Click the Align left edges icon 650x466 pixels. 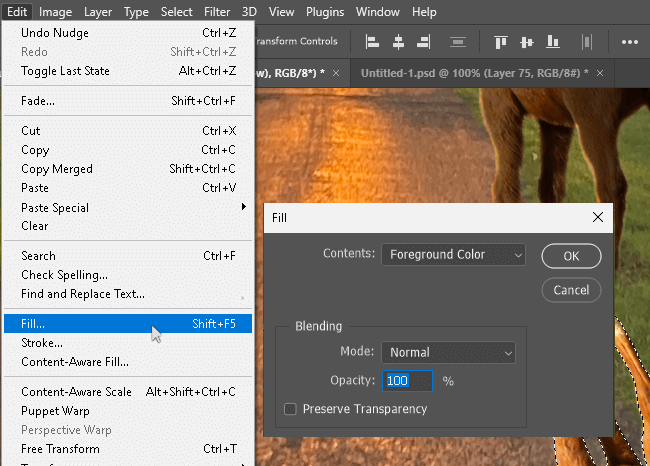tap(372, 42)
